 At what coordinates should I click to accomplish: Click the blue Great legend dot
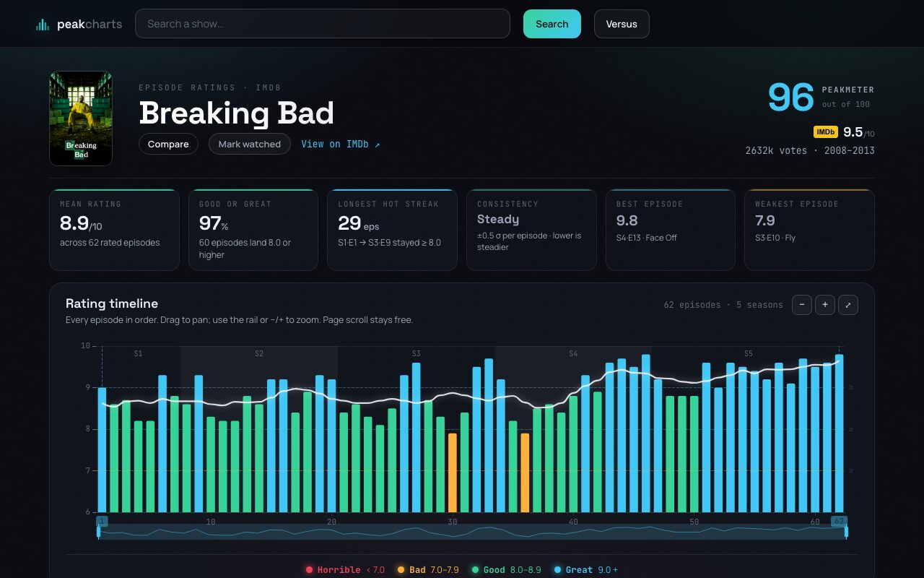[557, 570]
